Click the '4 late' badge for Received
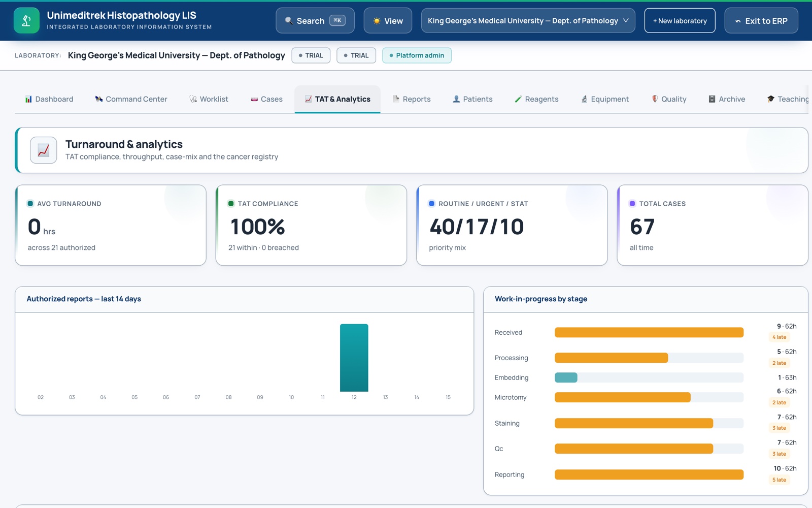This screenshot has height=508, width=812. (779, 337)
